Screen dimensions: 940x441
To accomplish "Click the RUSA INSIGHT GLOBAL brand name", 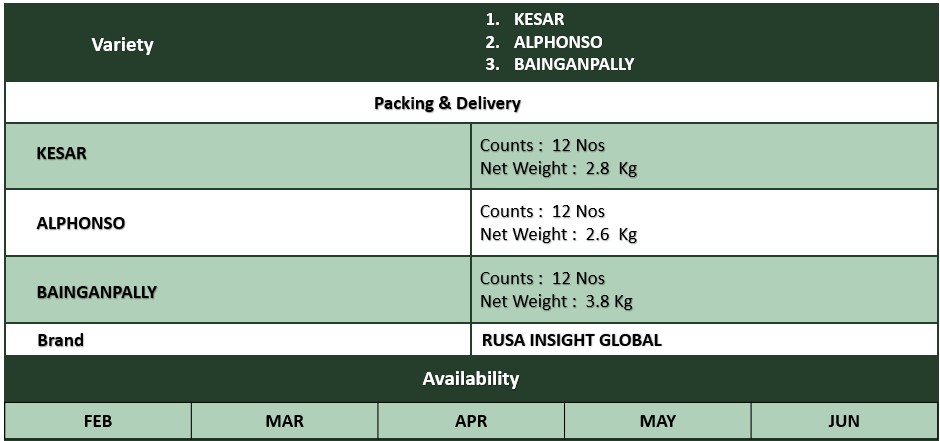I will [x=572, y=340].
